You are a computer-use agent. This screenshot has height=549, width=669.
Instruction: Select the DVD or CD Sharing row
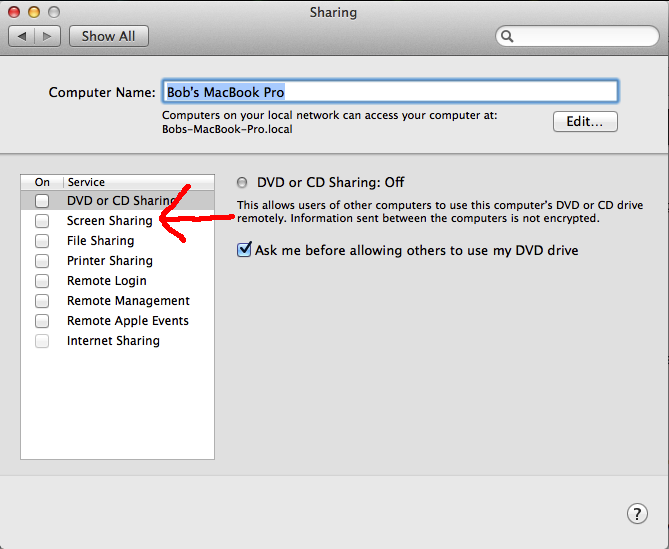[117, 200]
